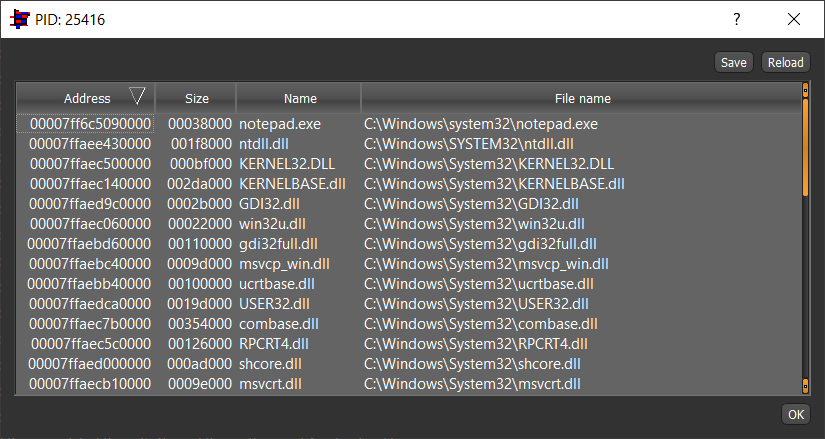Click size value 000bf000
The height and width of the screenshot is (439, 825).
200,164
